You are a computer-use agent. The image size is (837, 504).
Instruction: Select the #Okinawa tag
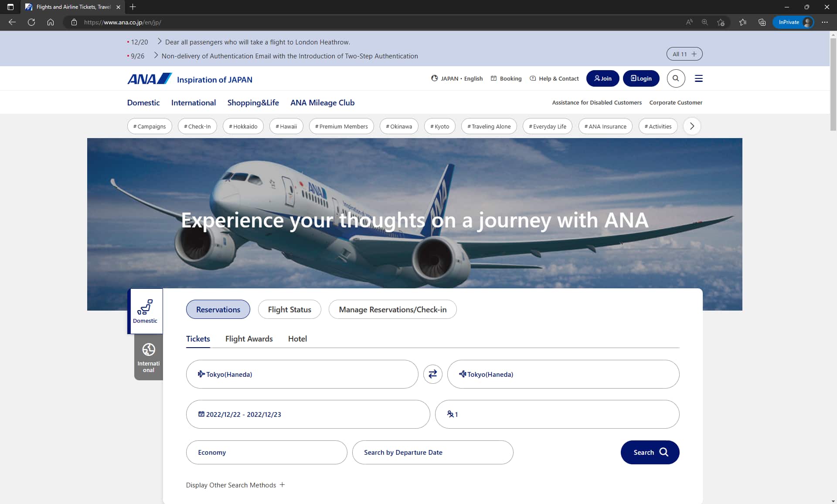(399, 126)
